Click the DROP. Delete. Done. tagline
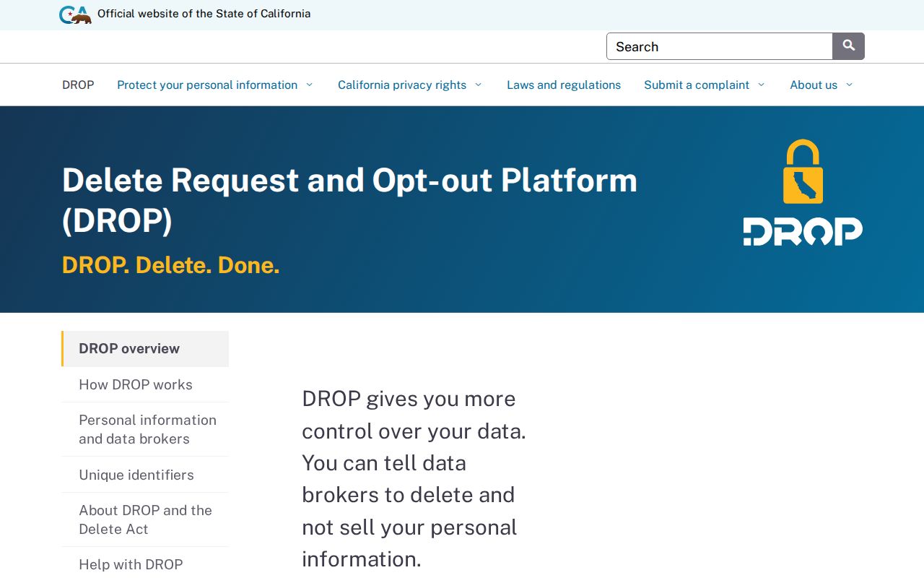This screenshot has height=578, width=924. (171, 265)
